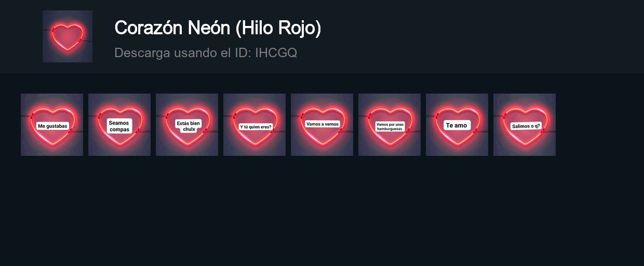This screenshot has width=644, height=266.
Task: Select the "Vamos a vernos" heart sticker
Action: [322, 125]
